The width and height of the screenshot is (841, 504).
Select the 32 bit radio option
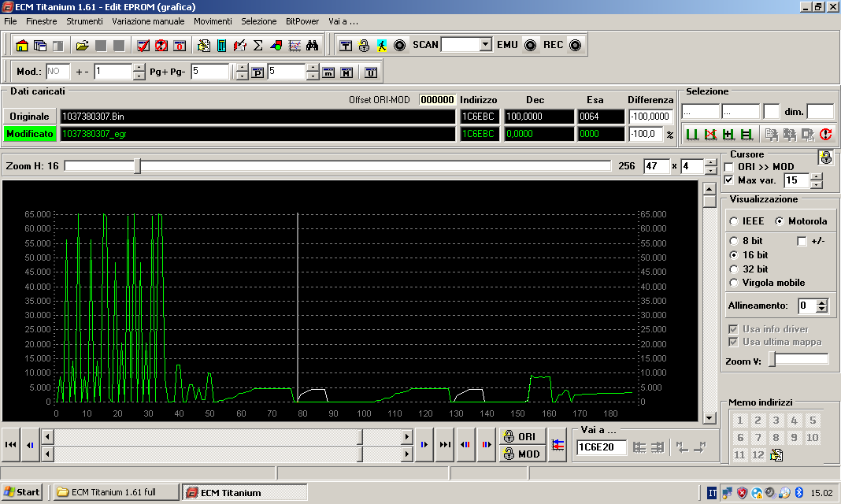734,269
